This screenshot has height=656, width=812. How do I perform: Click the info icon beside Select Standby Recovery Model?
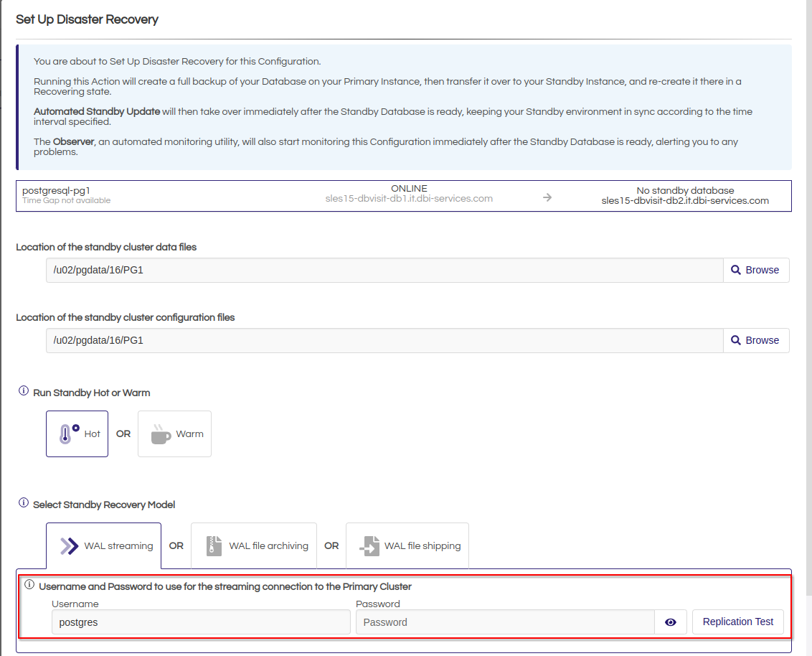point(24,504)
